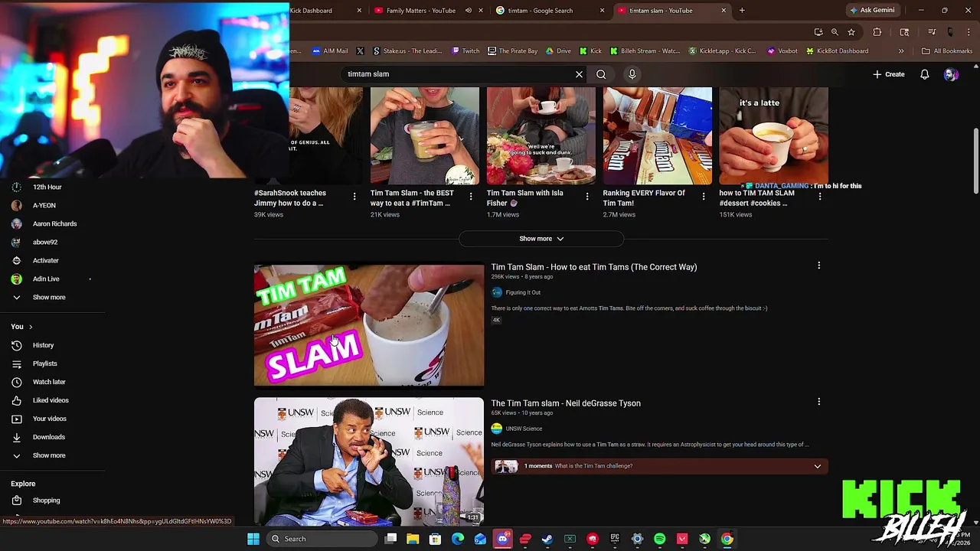Image resolution: width=980 pixels, height=551 pixels.
Task: Open File Explorer from the taskbar
Action: (413, 539)
